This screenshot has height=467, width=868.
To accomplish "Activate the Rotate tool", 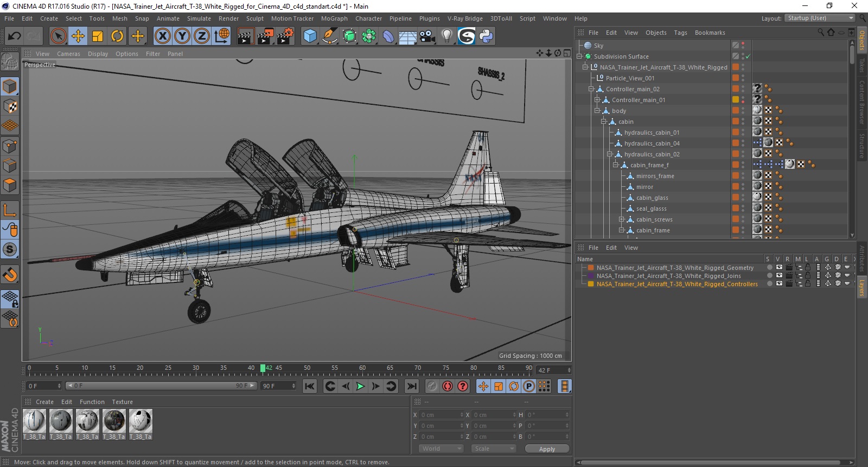I will pyautogui.click(x=117, y=36).
